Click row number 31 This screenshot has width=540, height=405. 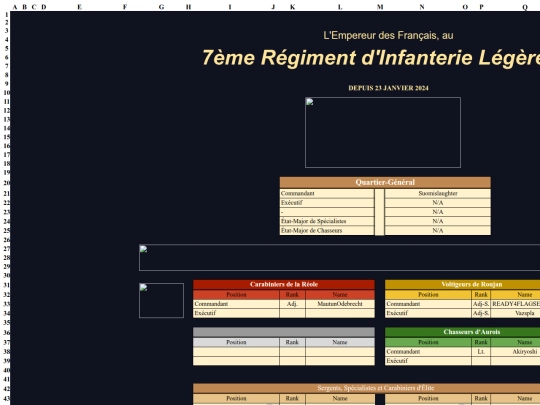(7, 285)
